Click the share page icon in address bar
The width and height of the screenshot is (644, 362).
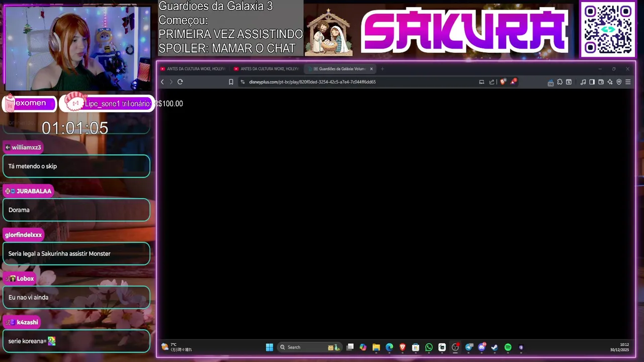492,82
